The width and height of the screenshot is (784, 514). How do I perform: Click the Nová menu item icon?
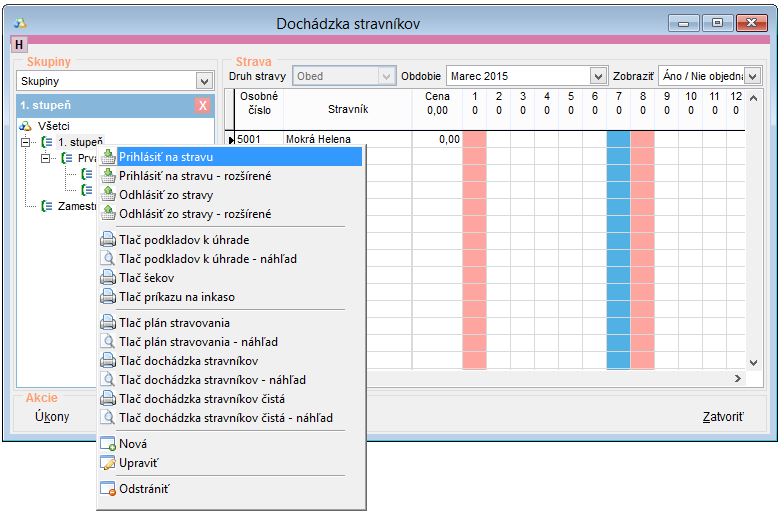(108, 444)
